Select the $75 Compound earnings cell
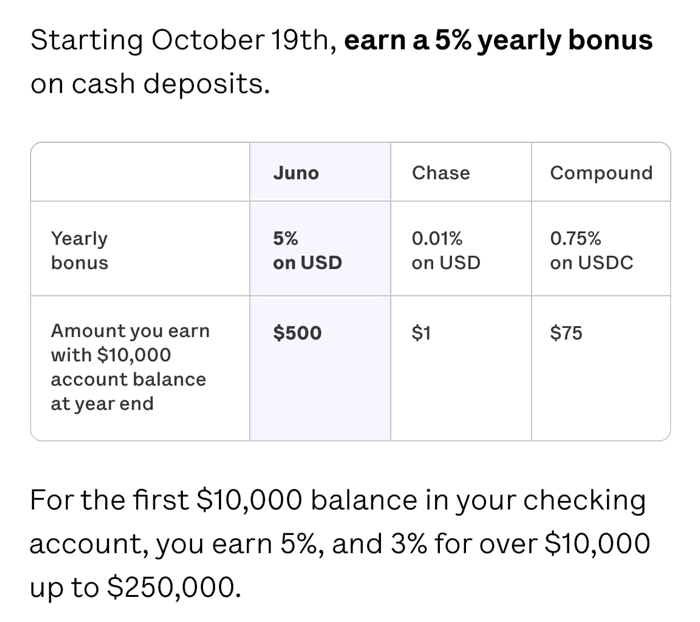Image resolution: width=700 pixels, height=622 pixels. point(566,333)
